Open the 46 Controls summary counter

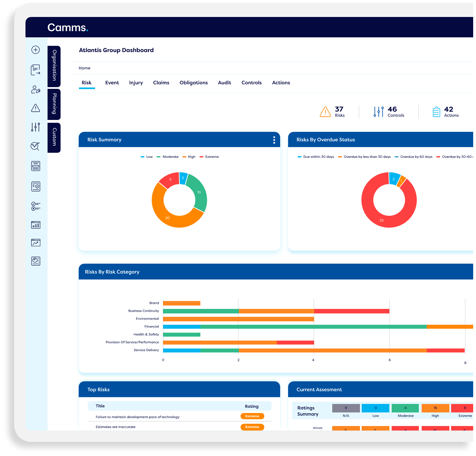(x=389, y=112)
